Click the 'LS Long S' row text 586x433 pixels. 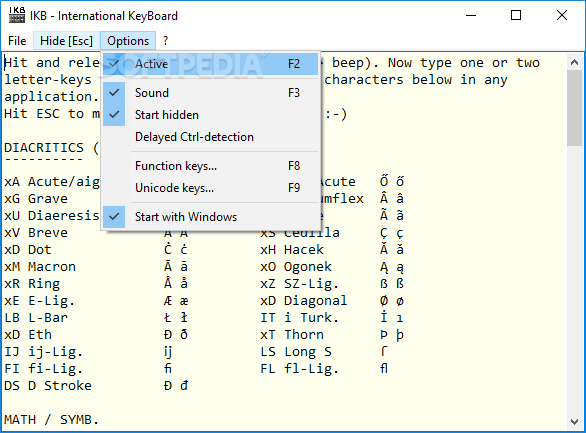tap(296, 352)
